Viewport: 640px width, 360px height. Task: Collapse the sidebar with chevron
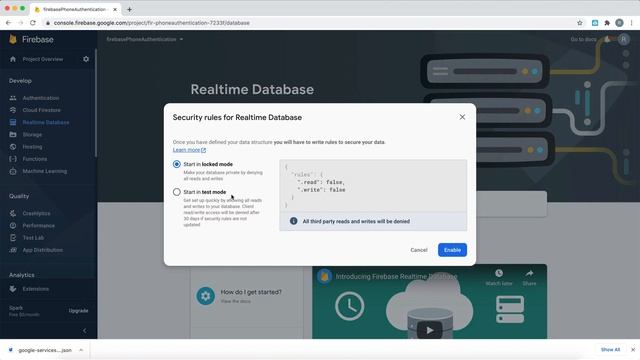tap(85, 331)
